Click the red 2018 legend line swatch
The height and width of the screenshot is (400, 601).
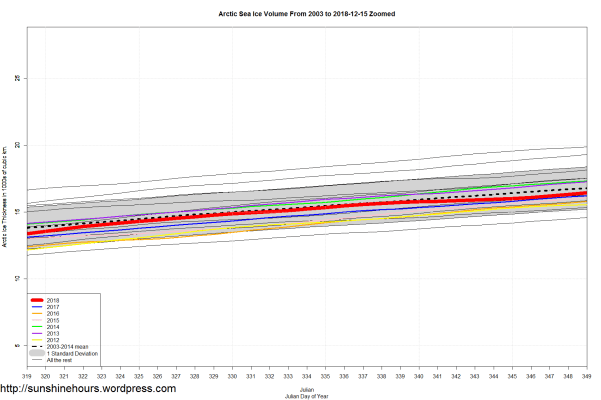[x=37, y=300]
